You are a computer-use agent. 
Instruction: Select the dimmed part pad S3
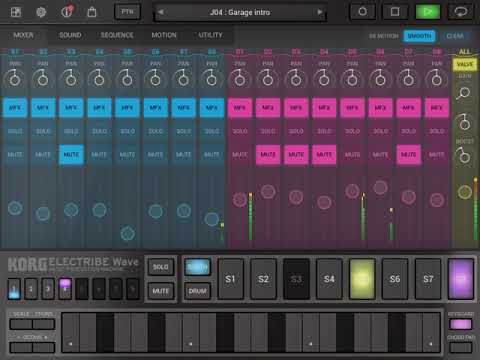coord(296,279)
